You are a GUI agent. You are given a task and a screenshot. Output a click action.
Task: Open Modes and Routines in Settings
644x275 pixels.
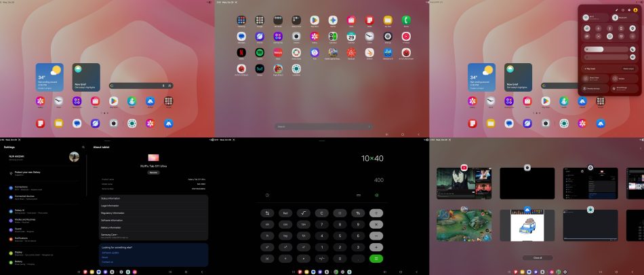point(43,220)
